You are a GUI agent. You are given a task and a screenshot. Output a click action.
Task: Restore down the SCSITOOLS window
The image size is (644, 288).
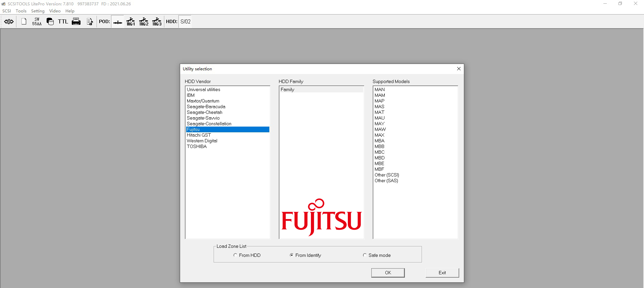[620, 4]
